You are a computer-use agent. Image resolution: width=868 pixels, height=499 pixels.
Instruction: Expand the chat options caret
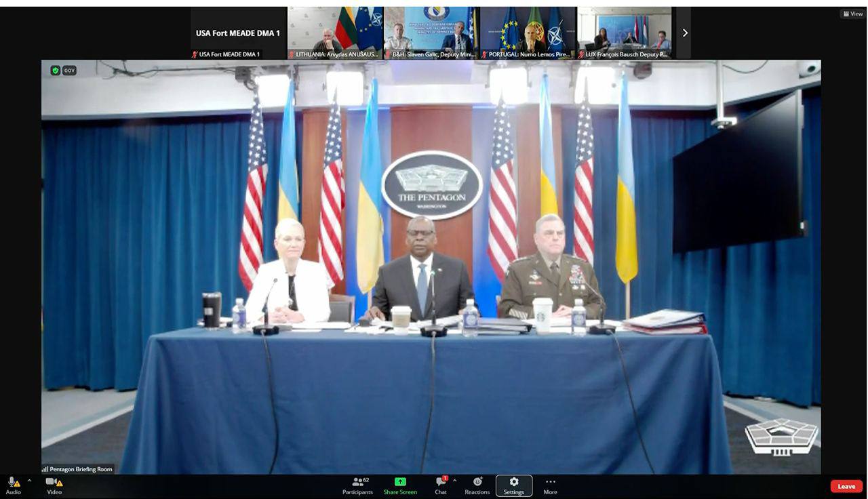(454, 481)
